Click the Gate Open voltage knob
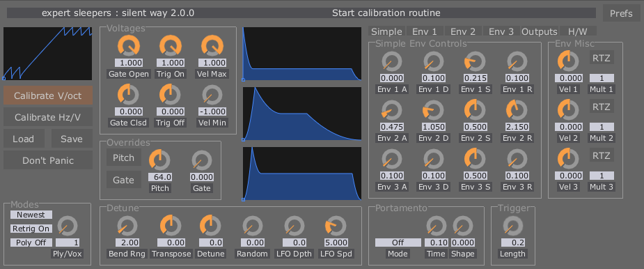 click(x=129, y=45)
